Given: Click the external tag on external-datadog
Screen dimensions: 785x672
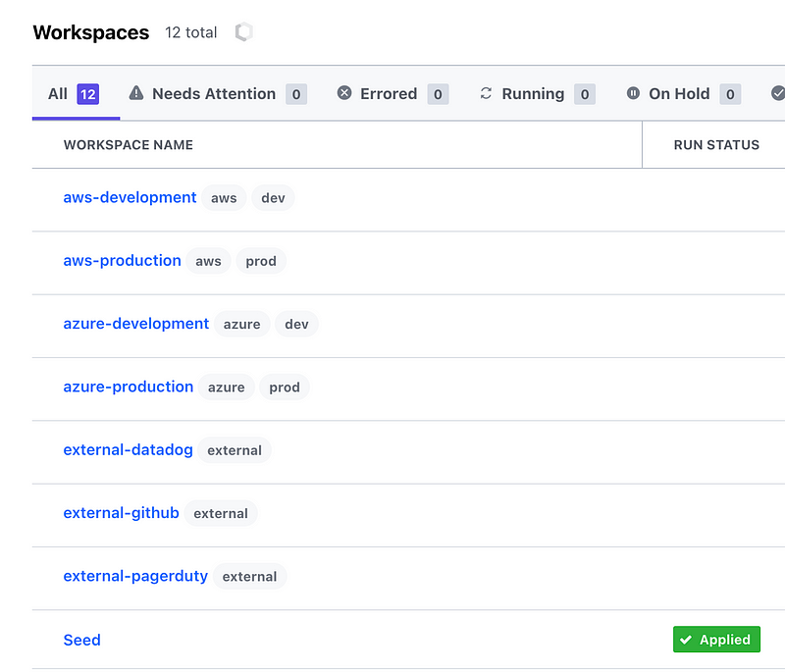Looking at the screenshot, I should click(x=235, y=450).
